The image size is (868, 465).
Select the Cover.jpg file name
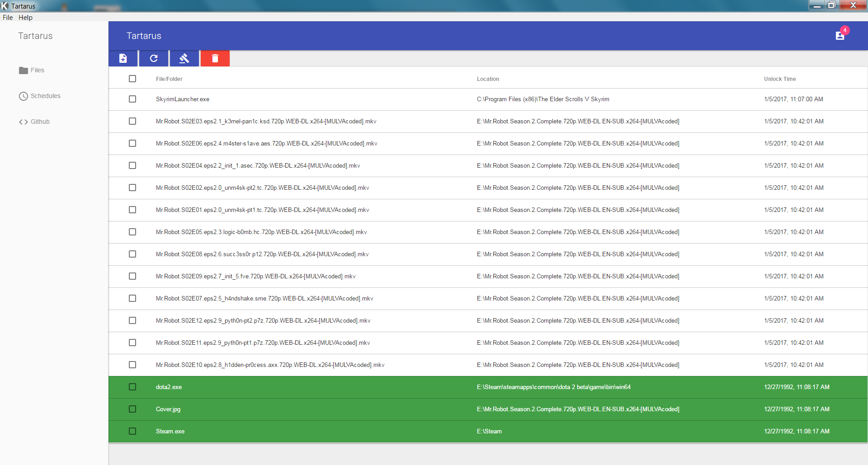pos(168,409)
